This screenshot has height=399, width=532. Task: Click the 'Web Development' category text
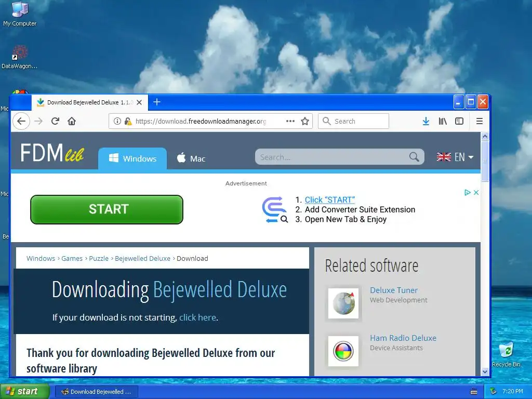(x=398, y=300)
